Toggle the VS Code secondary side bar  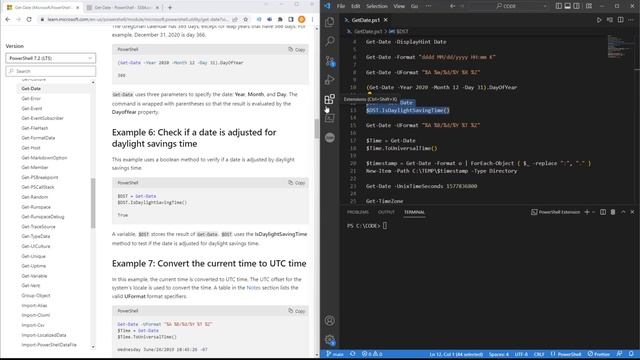point(576,6)
